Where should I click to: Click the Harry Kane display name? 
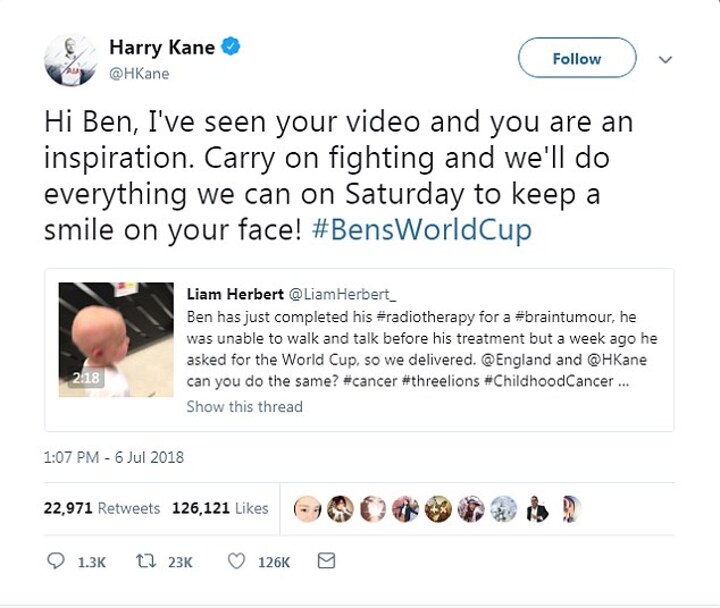click(x=161, y=47)
